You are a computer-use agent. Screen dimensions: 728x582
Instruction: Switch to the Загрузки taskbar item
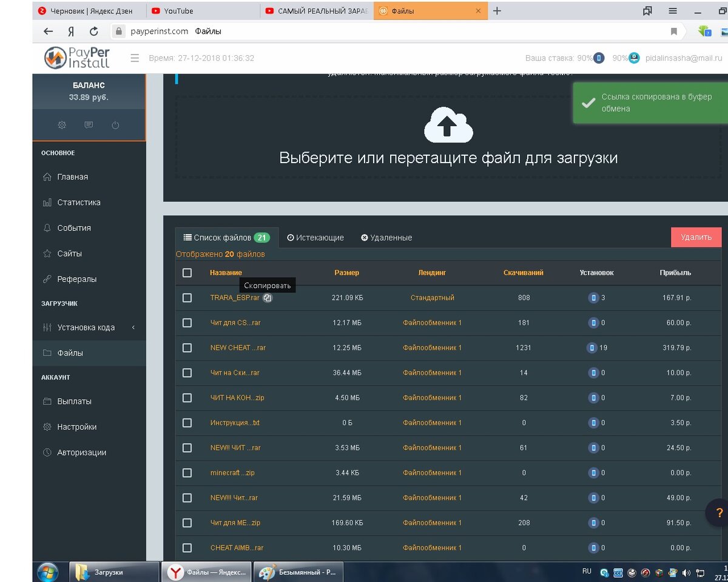pyautogui.click(x=113, y=572)
